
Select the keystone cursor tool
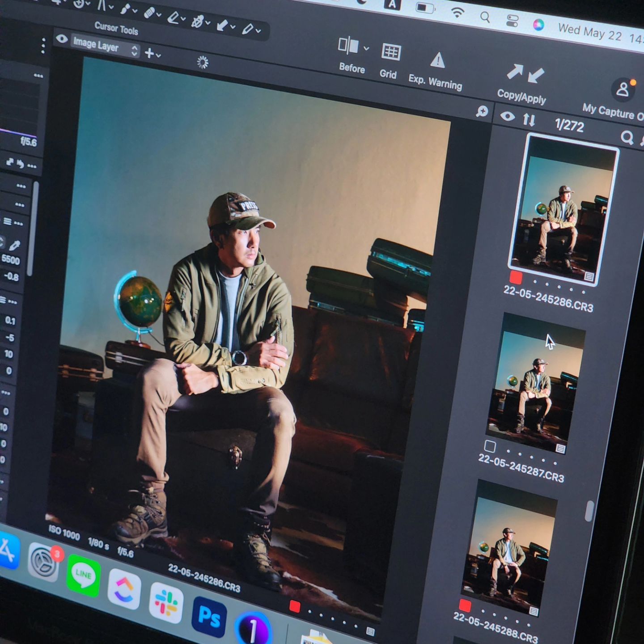(x=102, y=5)
